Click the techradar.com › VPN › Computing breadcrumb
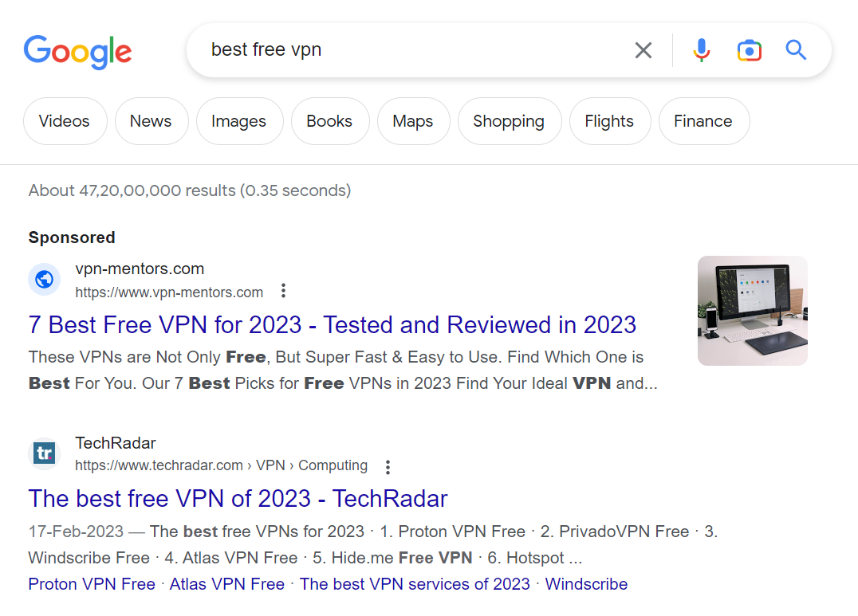 (x=221, y=465)
